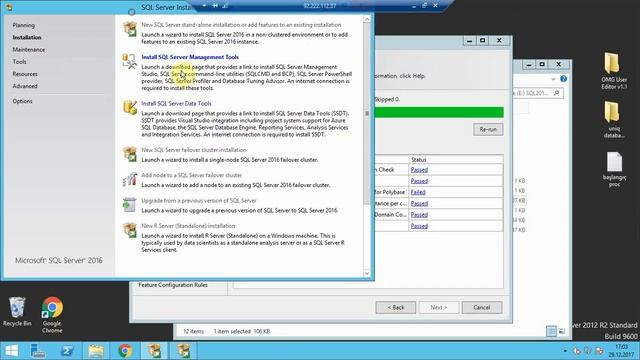The image size is (640, 360).
Task: Open PowerShell from the taskbar
Action: coord(67,351)
